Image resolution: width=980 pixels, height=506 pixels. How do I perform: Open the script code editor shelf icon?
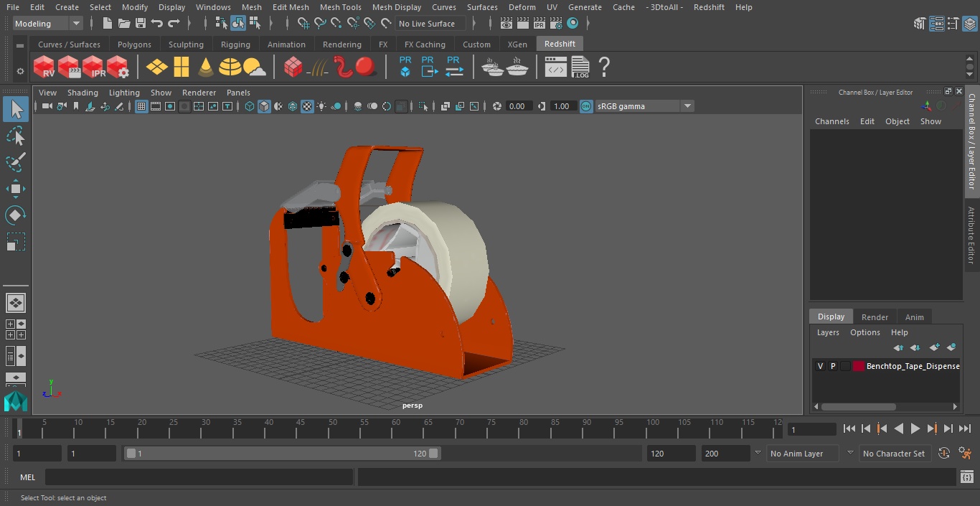pyautogui.click(x=556, y=67)
